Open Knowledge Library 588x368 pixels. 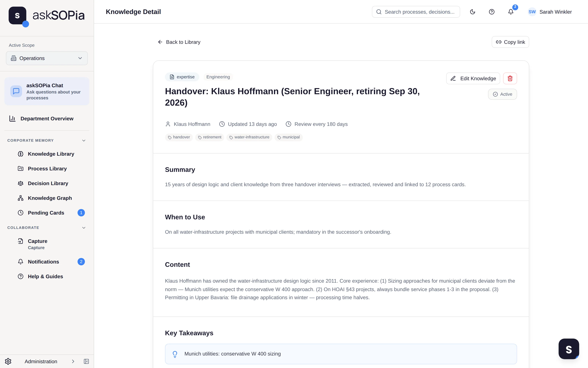pos(51,154)
